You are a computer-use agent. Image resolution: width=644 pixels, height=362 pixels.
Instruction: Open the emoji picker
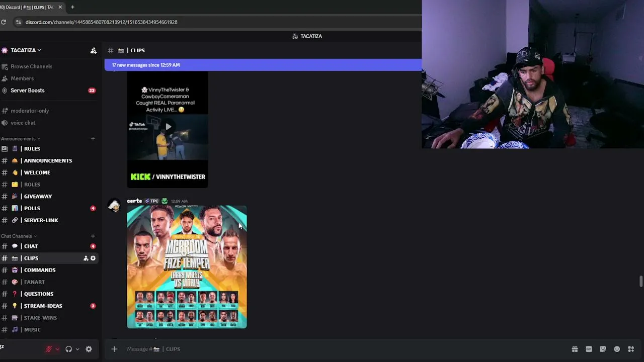[617, 349]
